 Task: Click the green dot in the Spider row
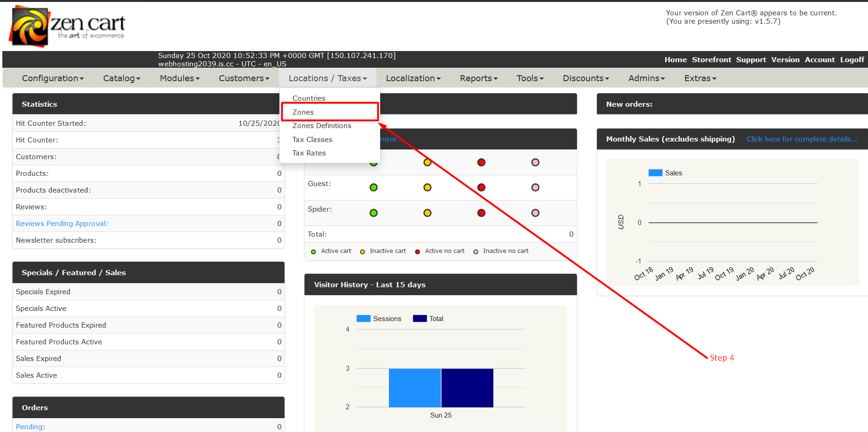coord(374,213)
